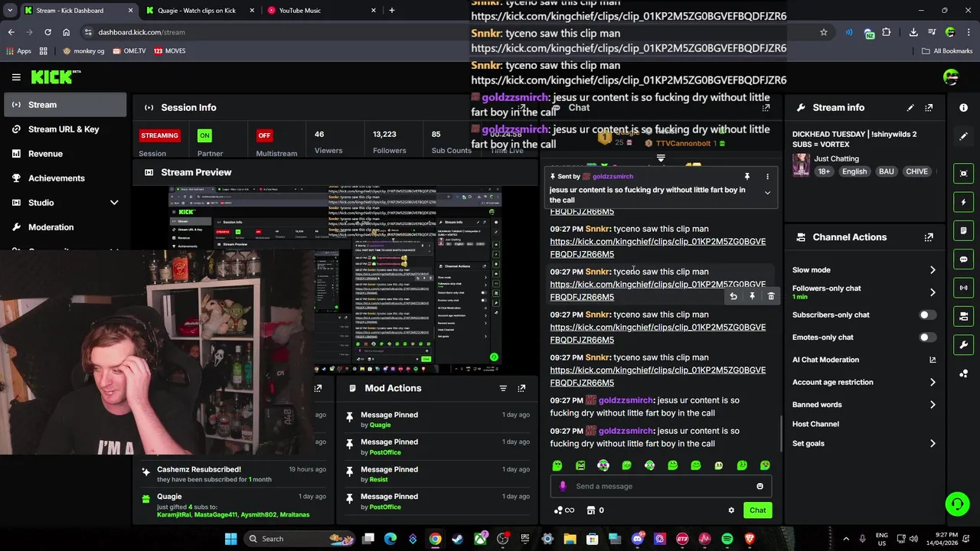Screen dimensions: 980x551
Task: Open AI Chat Moderation external link
Action: (x=933, y=360)
